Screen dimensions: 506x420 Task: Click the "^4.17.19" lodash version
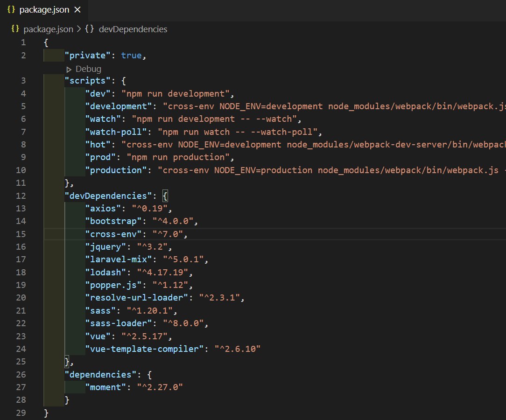pos(162,272)
